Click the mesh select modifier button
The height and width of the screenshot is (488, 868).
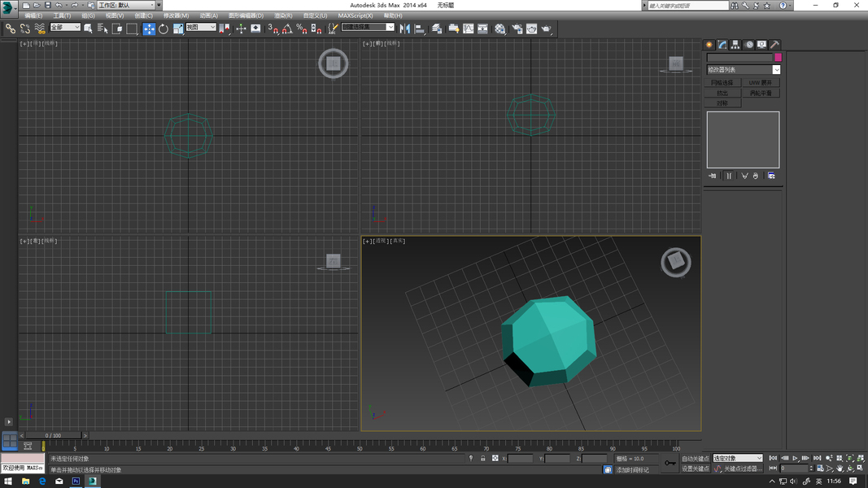722,83
